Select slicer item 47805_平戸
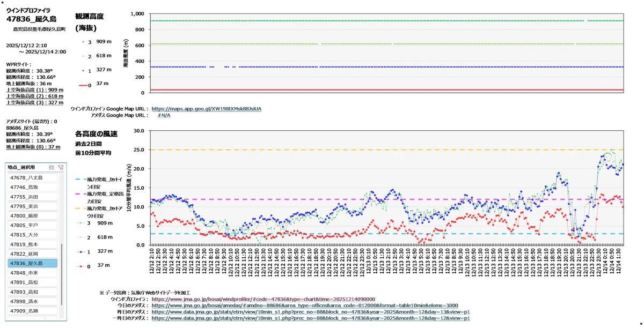 [x=32, y=225]
